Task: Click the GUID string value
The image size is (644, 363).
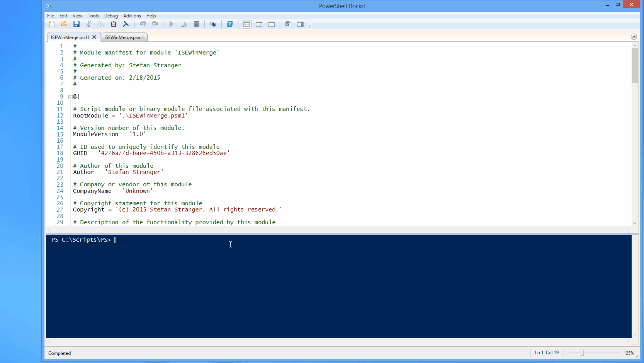Action: [164, 153]
